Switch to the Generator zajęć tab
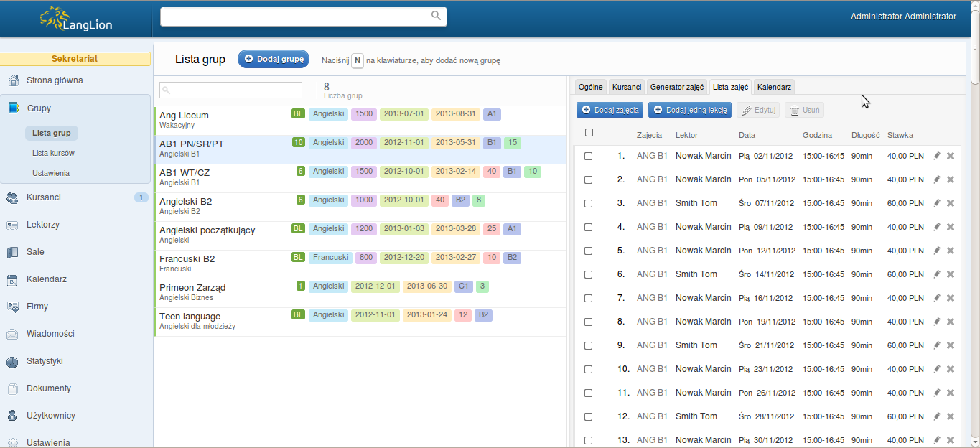Screen dimensions: 980x448 click(676, 87)
